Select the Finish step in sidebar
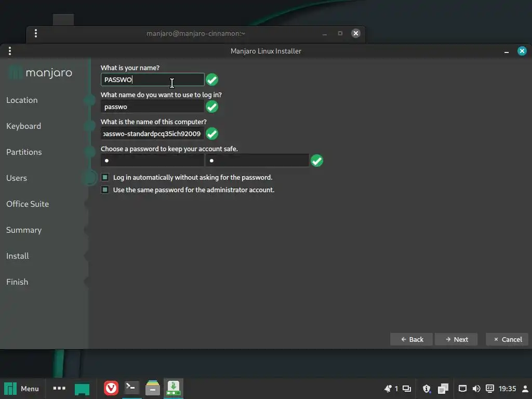The image size is (532, 399). click(17, 282)
